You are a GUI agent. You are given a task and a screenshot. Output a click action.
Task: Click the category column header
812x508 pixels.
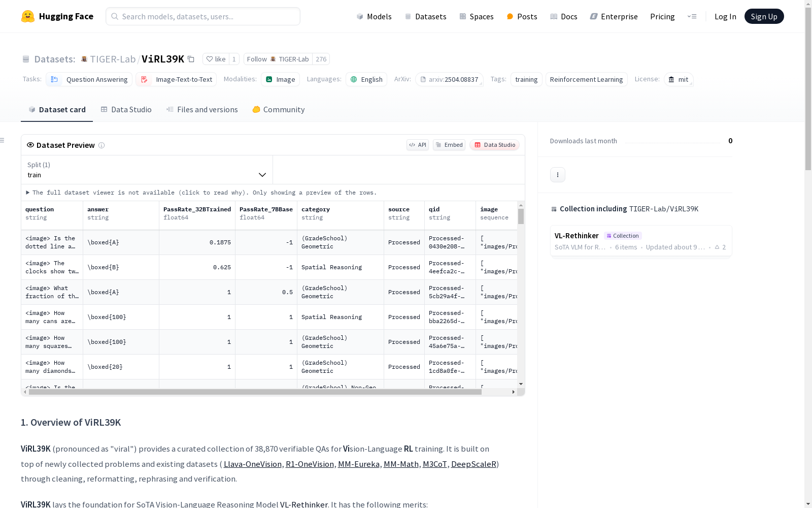tap(341, 215)
